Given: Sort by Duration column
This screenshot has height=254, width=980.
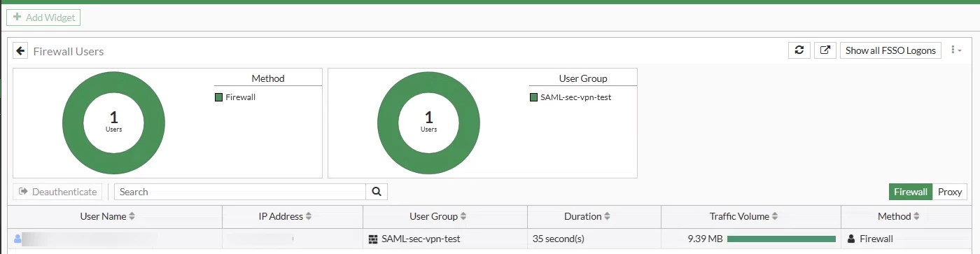Looking at the screenshot, I should 594,217.
